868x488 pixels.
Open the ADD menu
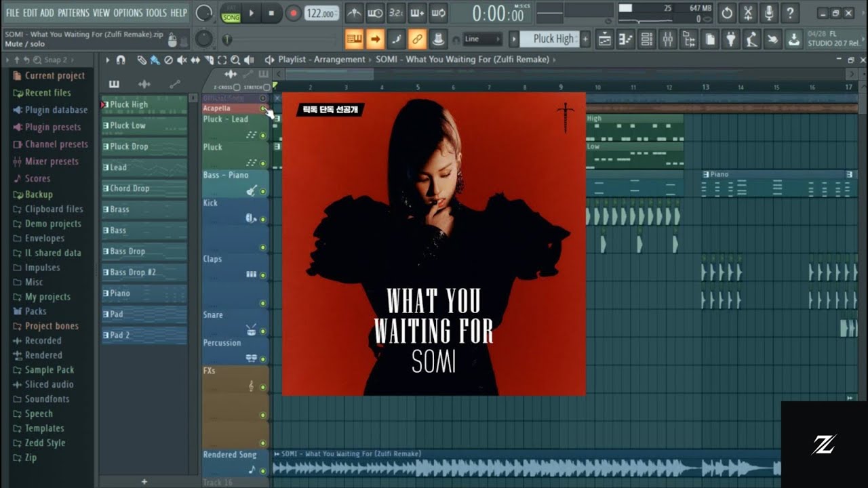pyautogui.click(x=47, y=13)
